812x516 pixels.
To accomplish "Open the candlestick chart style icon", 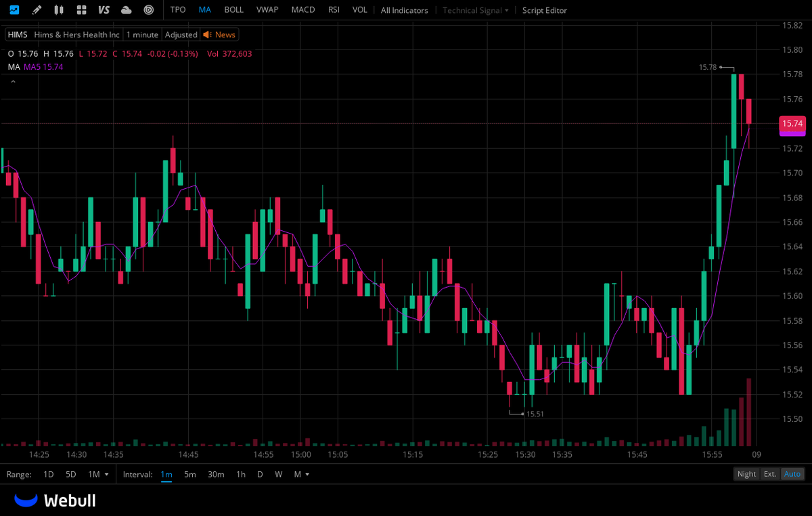I will 59,10.
